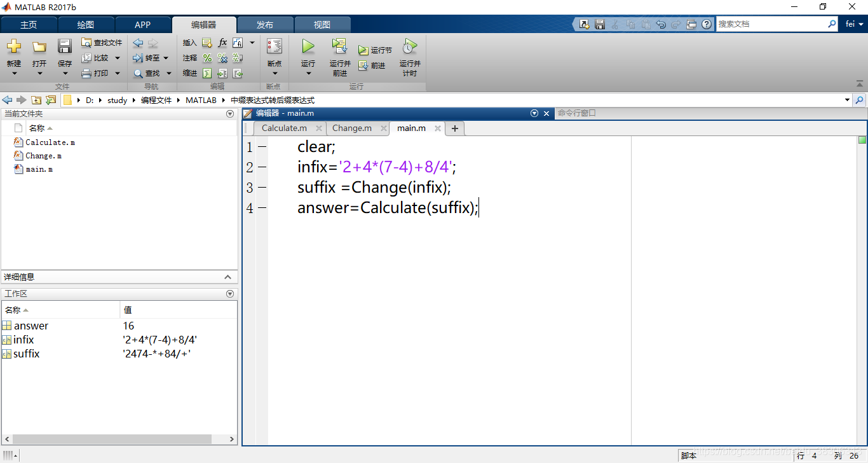This screenshot has height=463, width=868.
Task: Open the 断点 dropdown arrow
Action: pos(275,73)
